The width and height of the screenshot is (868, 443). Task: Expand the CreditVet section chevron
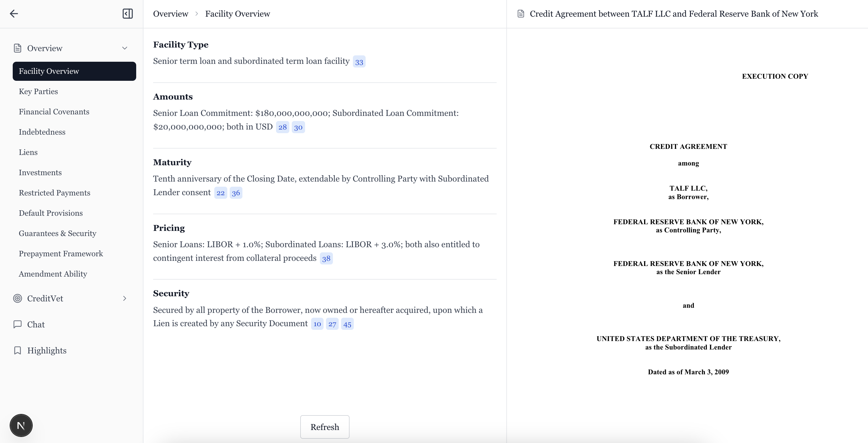tap(125, 298)
